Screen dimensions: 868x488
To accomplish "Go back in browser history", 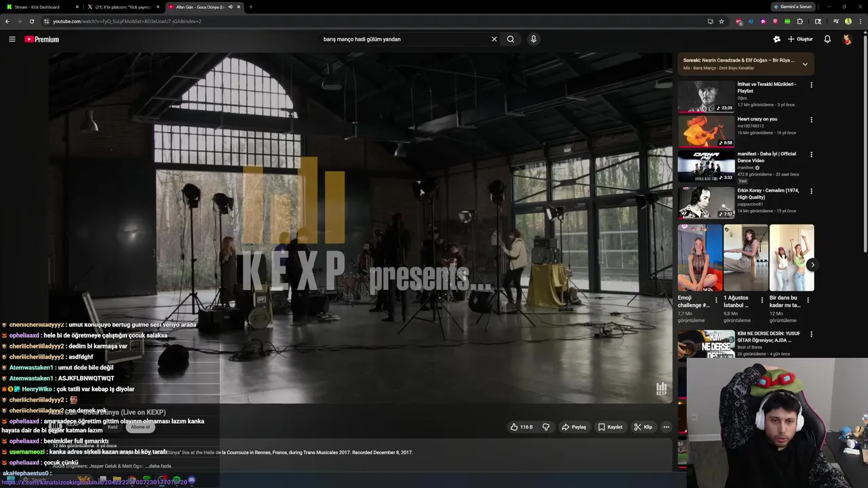I will (x=7, y=21).
